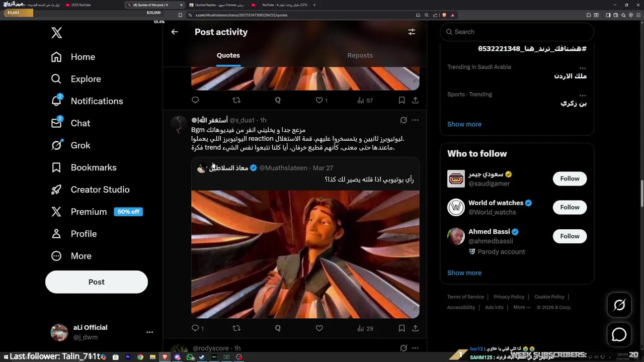Open Chat in the sidebar
644x362 pixels.
tap(70, 123)
